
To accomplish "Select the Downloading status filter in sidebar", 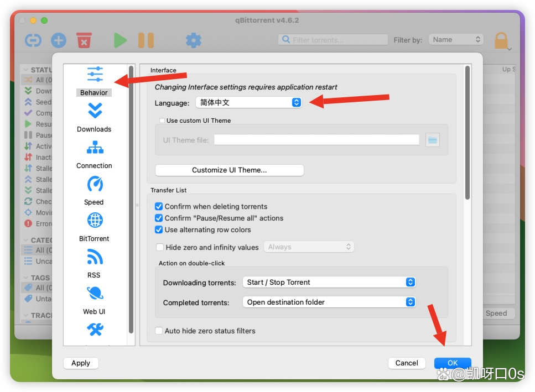I will pyautogui.click(x=38, y=91).
